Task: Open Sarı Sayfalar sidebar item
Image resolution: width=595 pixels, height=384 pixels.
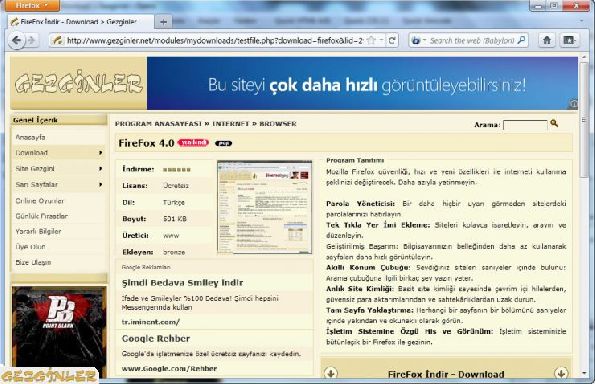Action: pyautogui.click(x=36, y=184)
